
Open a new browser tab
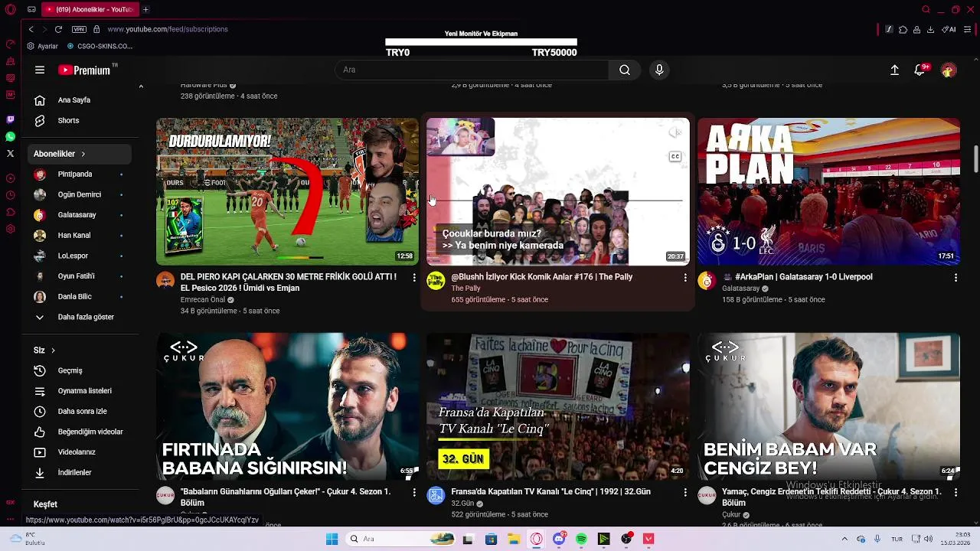(145, 9)
